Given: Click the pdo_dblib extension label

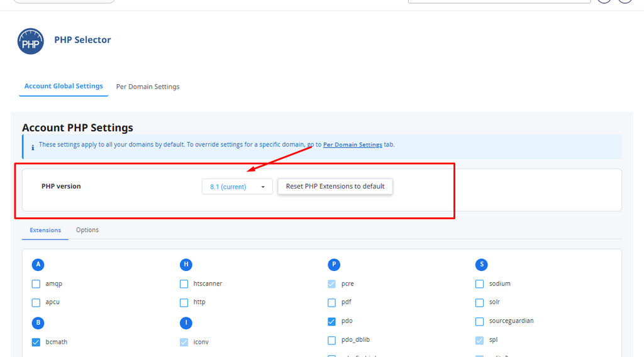Looking at the screenshot, I should 356,340.
